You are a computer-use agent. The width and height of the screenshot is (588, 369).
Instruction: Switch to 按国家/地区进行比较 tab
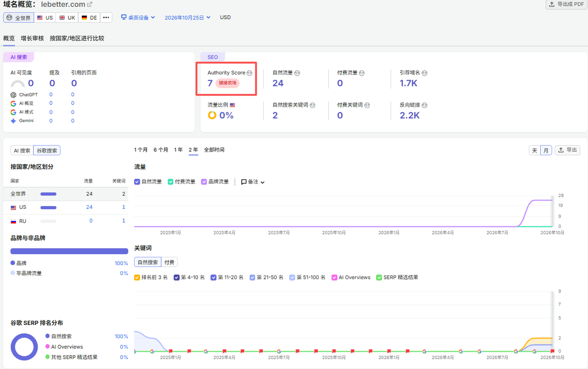77,38
